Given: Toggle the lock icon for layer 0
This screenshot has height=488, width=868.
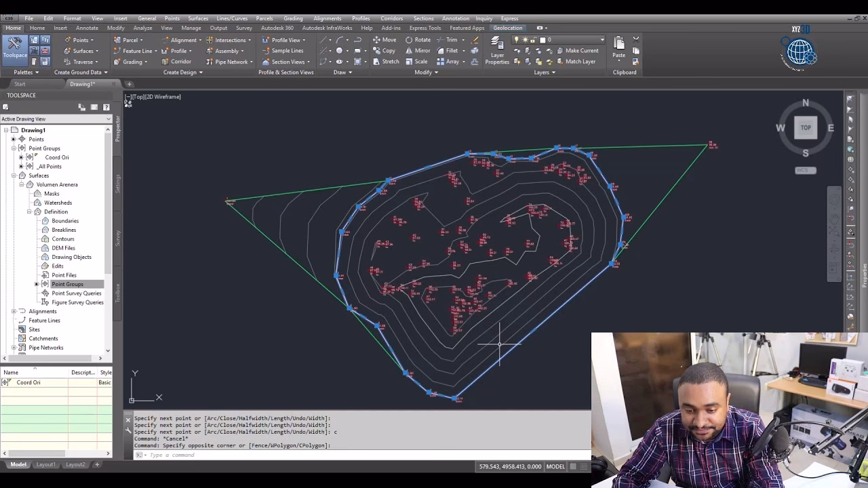Looking at the screenshot, I should click(534, 39).
